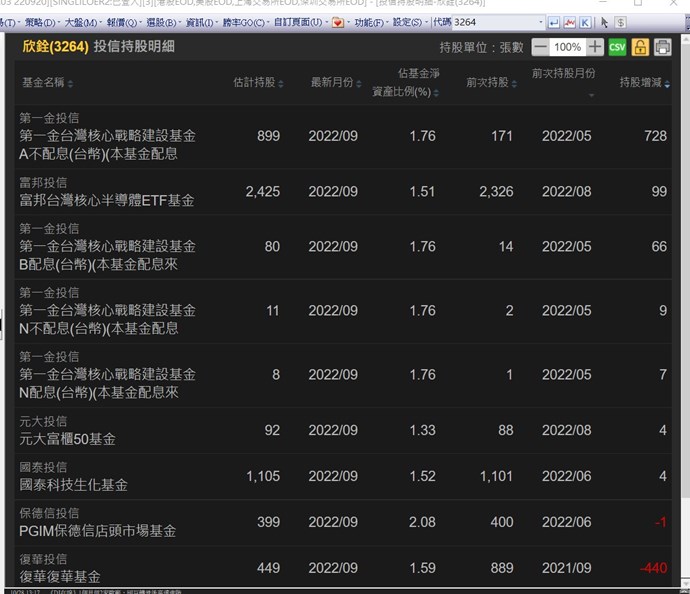Screen dimensions: 690x594
Task: Click the zoom out minus button
Action: (540, 47)
